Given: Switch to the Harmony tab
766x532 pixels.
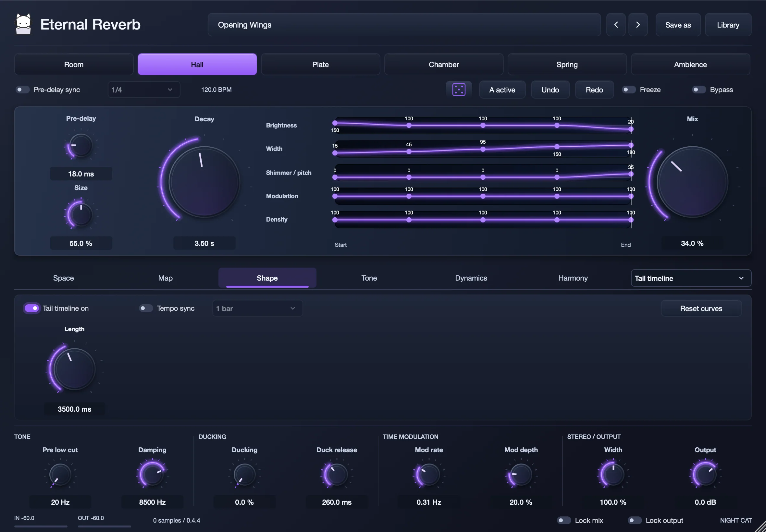Looking at the screenshot, I should coord(573,278).
